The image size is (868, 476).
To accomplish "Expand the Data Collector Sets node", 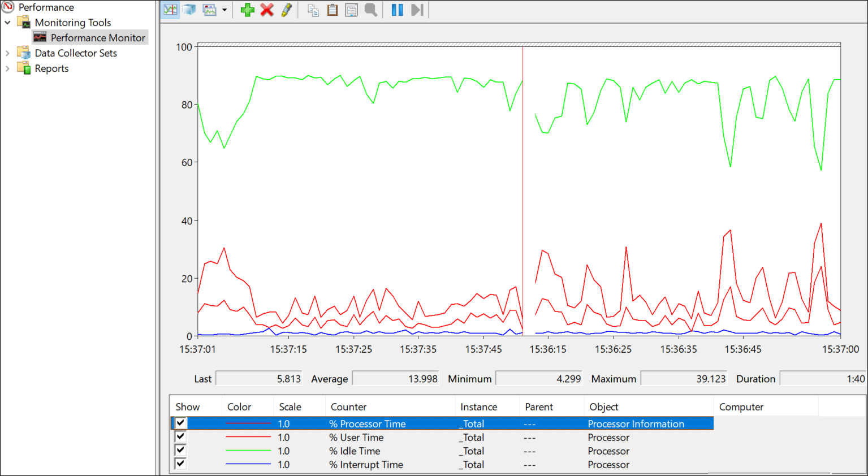I will 7,53.
